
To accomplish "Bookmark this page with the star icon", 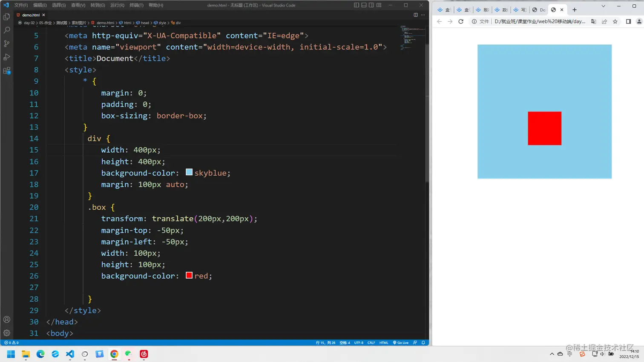I will [615, 21].
